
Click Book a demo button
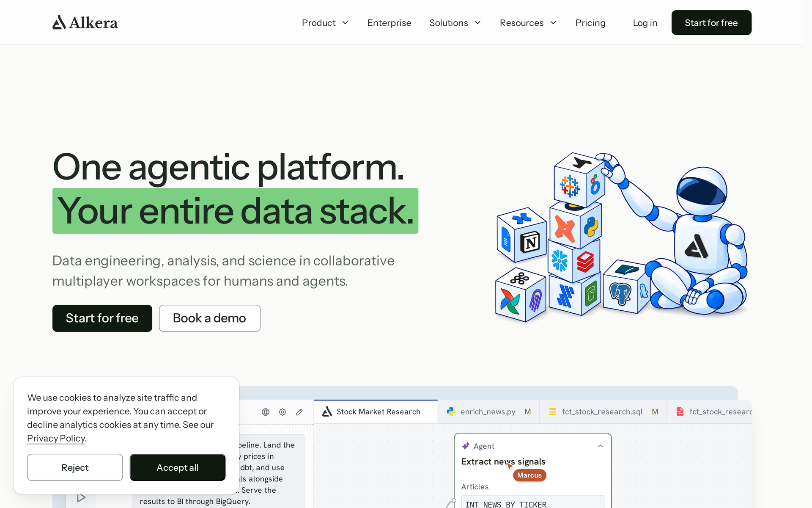coord(210,318)
